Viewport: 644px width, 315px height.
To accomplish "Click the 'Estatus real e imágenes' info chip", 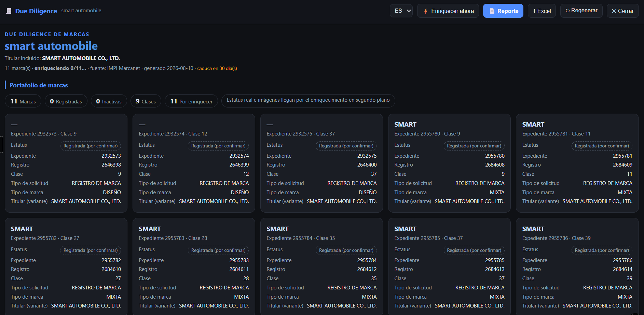I will (x=308, y=100).
